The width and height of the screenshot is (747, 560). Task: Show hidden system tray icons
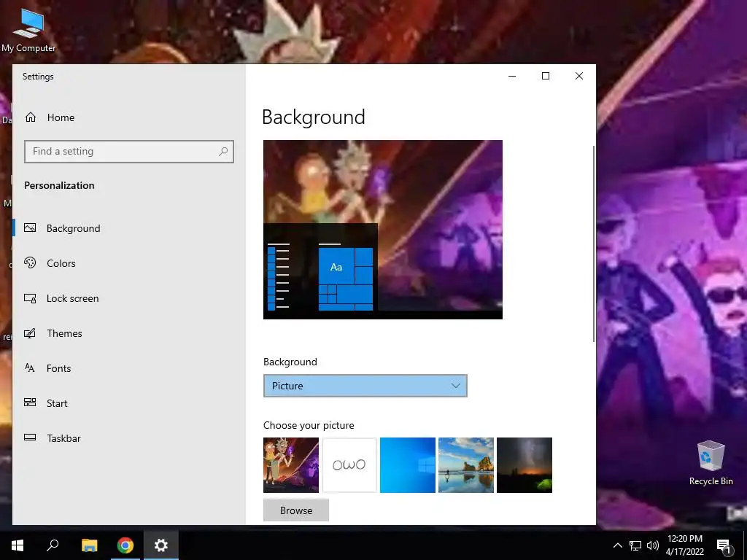point(617,545)
